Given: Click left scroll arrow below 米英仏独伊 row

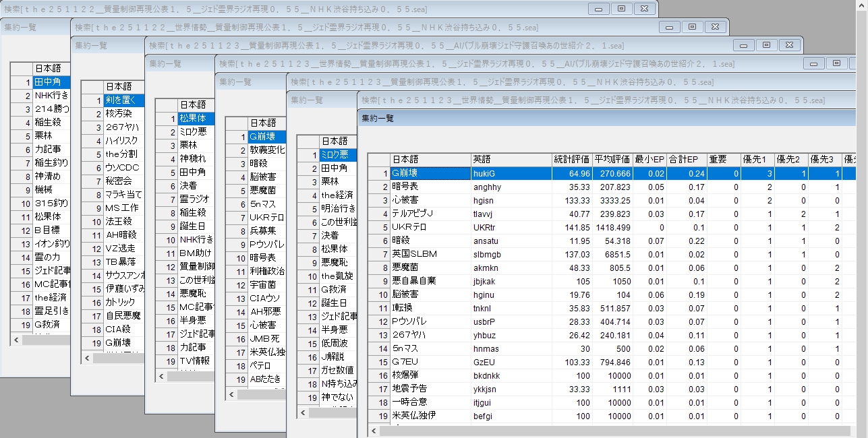Looking at the screenshot, I should point(374,430).
